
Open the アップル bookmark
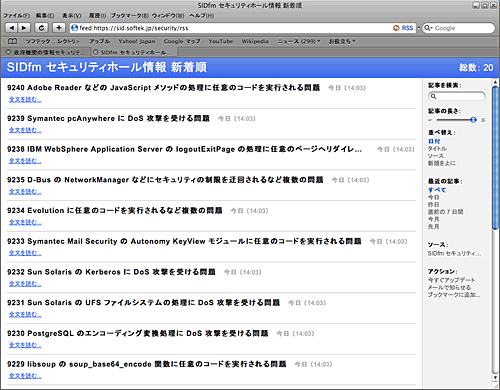click(99, 41)
